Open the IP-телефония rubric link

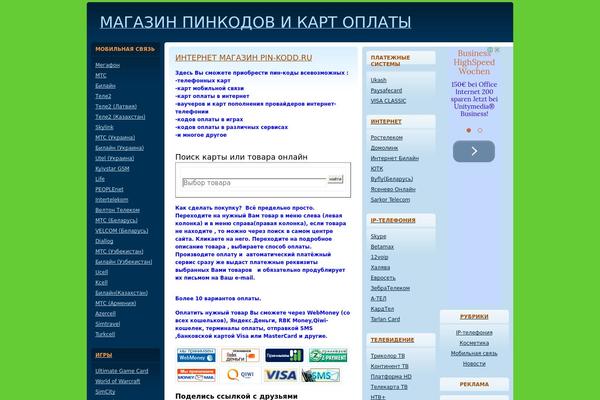(474, 333)
